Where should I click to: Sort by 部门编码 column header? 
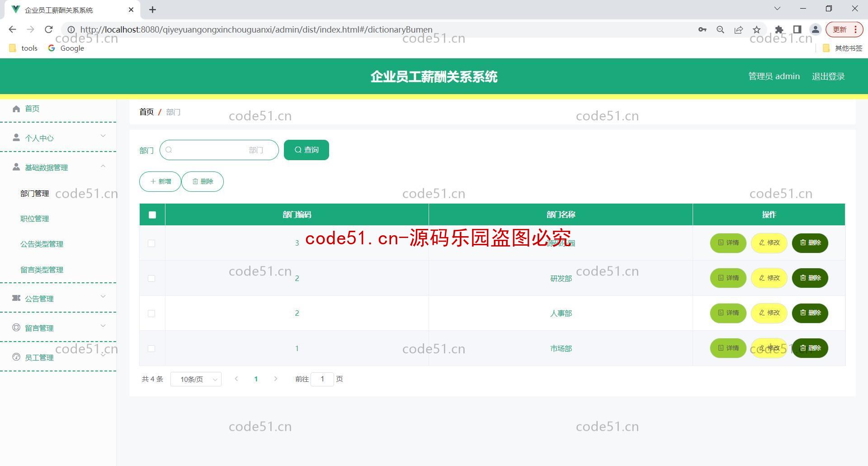(297, 214)
